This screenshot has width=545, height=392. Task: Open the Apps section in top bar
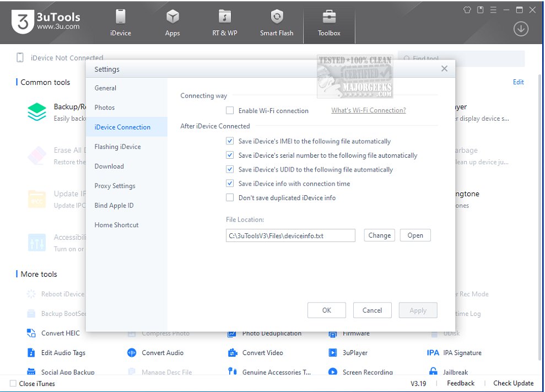pos(172,23)
